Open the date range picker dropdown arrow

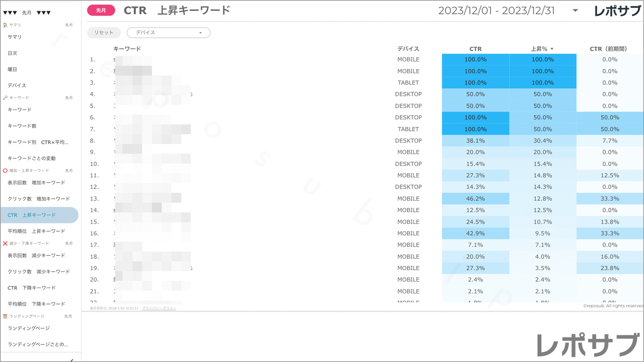575,11
